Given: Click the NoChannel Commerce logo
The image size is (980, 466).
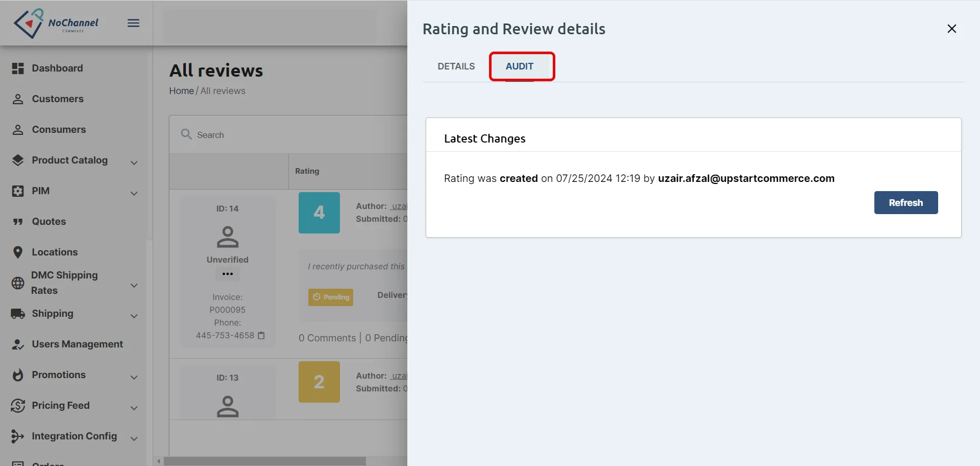Looking at the screenshot, I should pos(56,24).
